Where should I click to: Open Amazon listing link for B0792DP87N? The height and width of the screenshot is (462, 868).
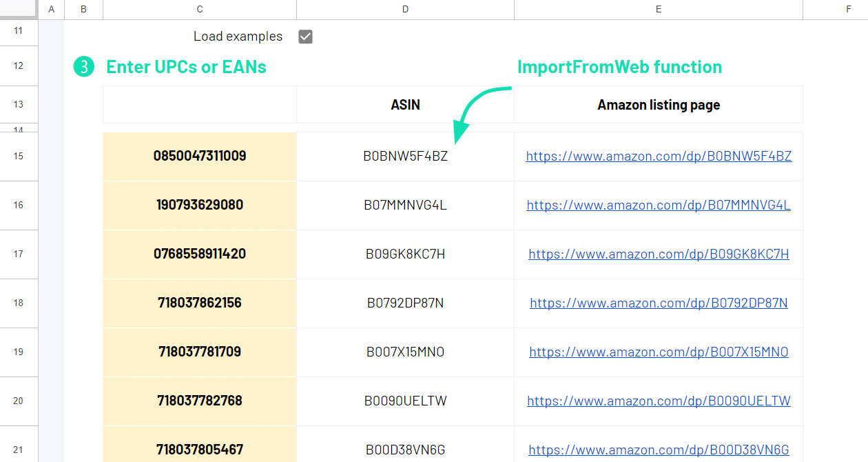coord(659,303)
